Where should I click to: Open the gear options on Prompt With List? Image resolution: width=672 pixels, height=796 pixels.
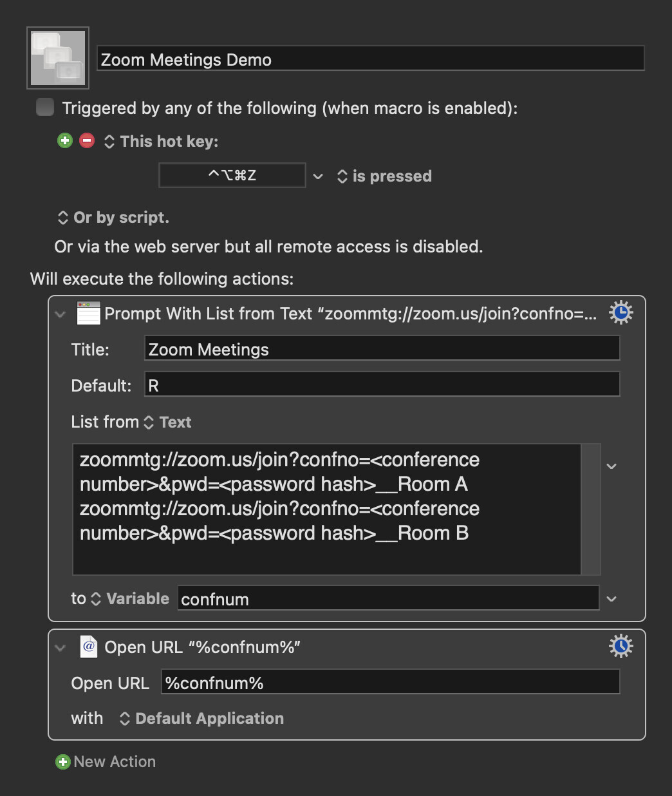[621, 312]
